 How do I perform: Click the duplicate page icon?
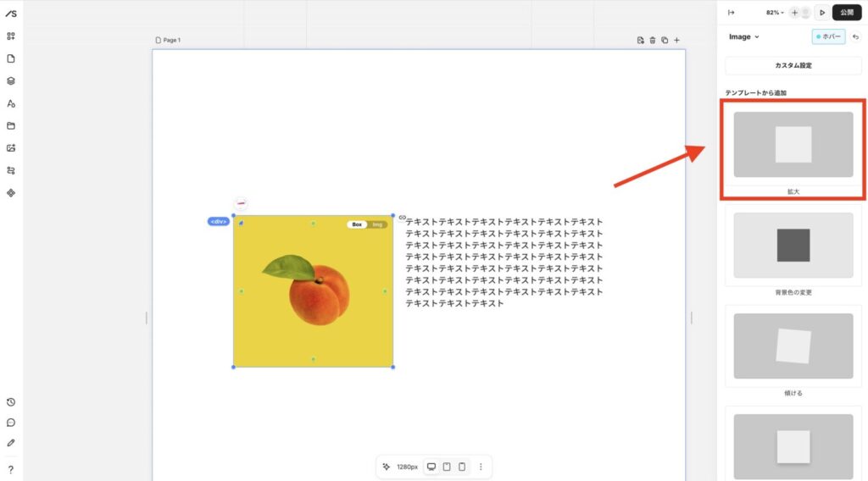[x=665, y=40]
